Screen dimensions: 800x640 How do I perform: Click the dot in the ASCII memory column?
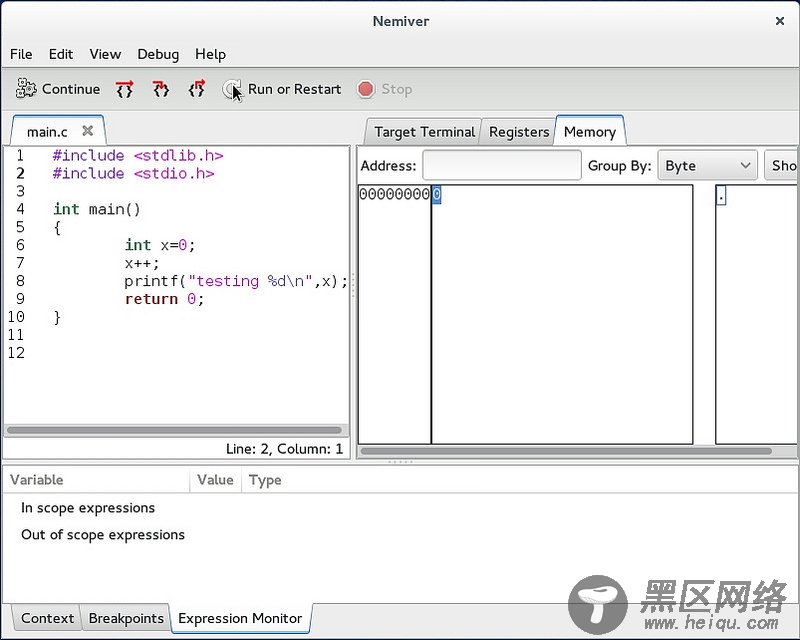pyautogui.click(x=720, y=195)
